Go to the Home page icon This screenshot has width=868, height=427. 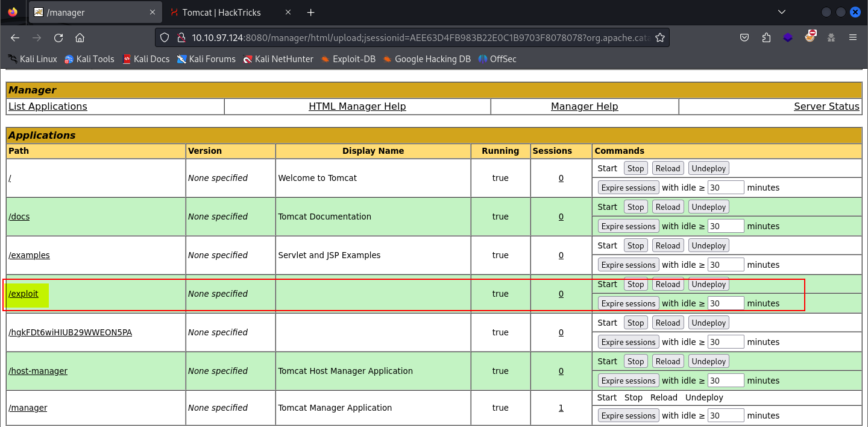pyautogui.click(x=80, y=37)
